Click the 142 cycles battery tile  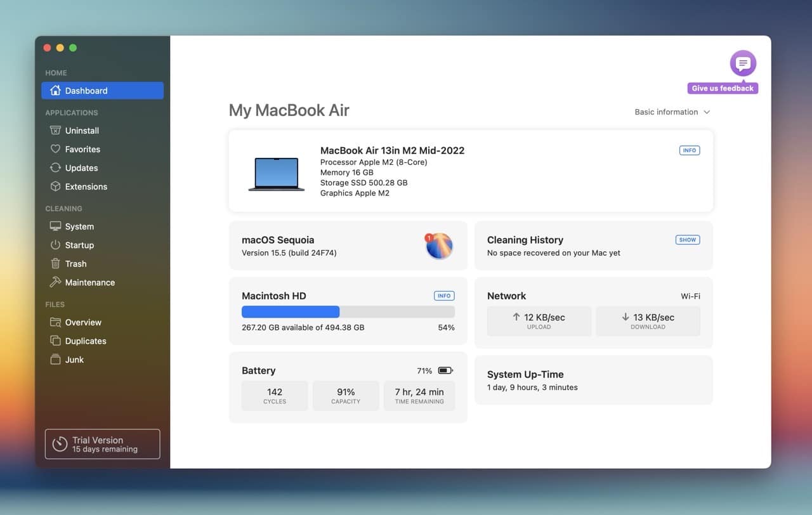click(275, 396)
